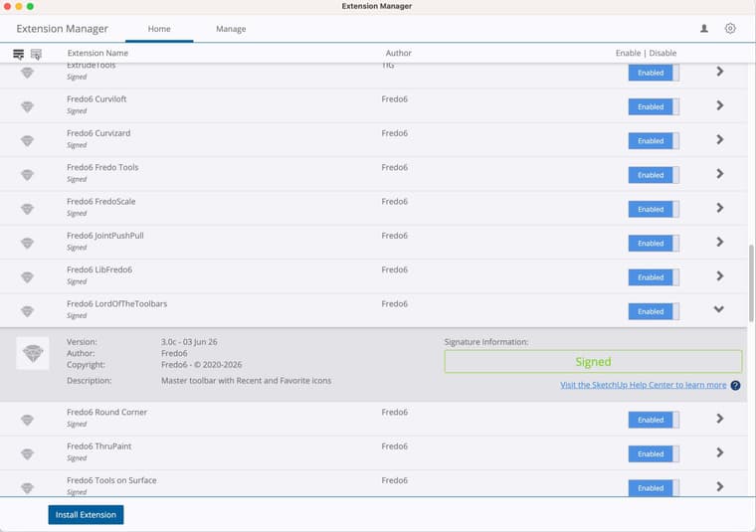This screenshot has height=532, width=756.
Task: Click the Install Extension button
Action: tap(86, 515)
